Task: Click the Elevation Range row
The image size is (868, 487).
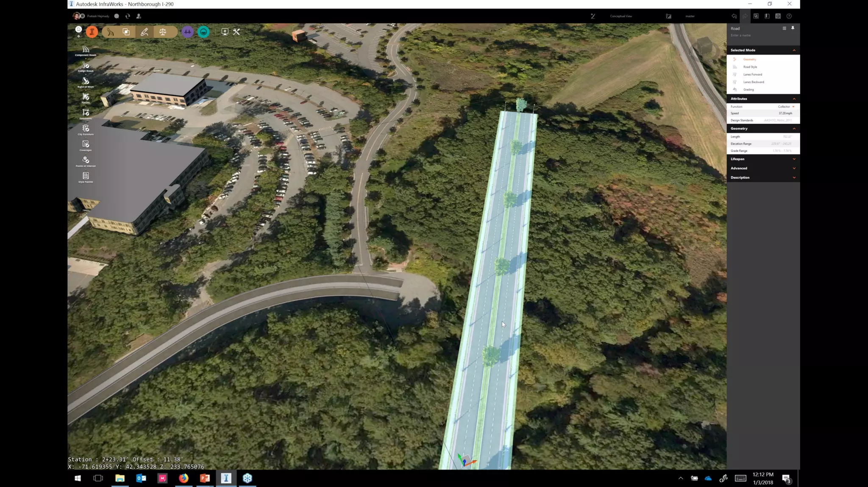Action: pos(763,144)
